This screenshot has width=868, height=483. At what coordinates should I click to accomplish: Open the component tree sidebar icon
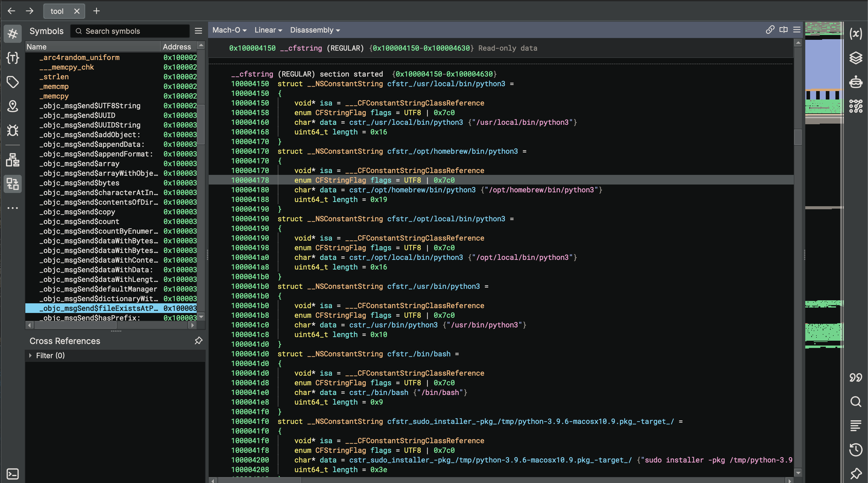click(12, 160)
